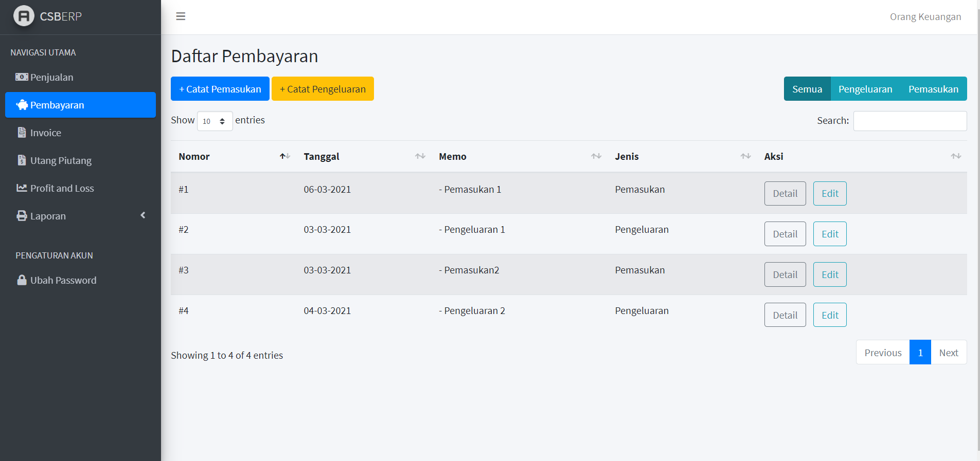Viewport: 980px width, 461px height.
Task: Show all payments with Semua toggle
Action: coord(807,89)
